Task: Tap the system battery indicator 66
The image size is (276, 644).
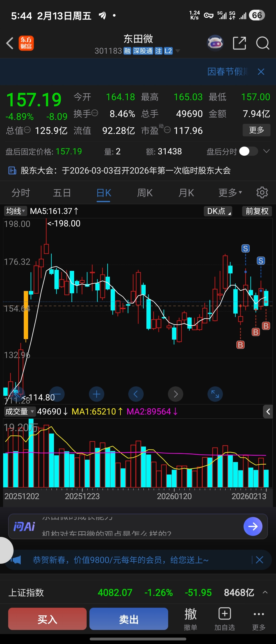Action: click(257, 15)
